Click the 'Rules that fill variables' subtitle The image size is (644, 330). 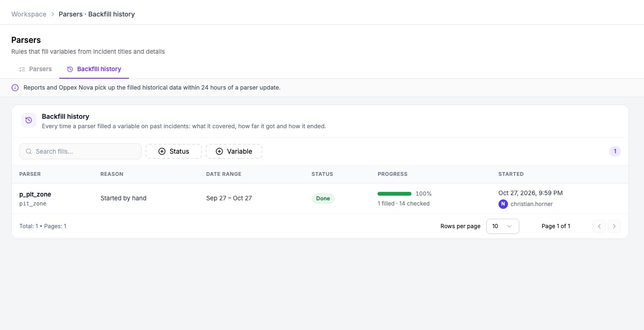(x=88, y=51)
